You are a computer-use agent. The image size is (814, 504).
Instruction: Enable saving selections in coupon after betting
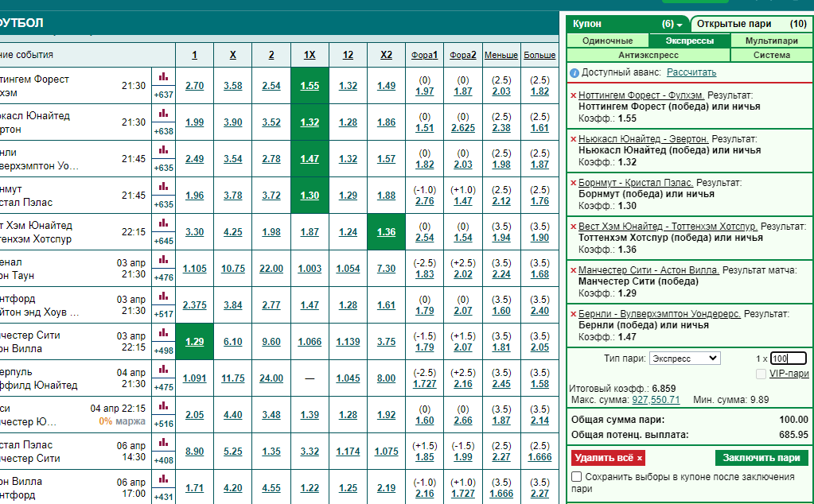(576, 476)
